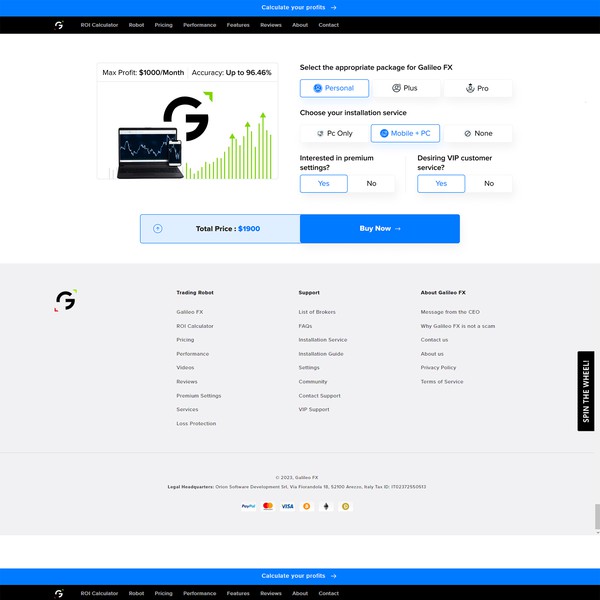
Task: Open Robot in top navbar
Action: [x=136, y=25]
